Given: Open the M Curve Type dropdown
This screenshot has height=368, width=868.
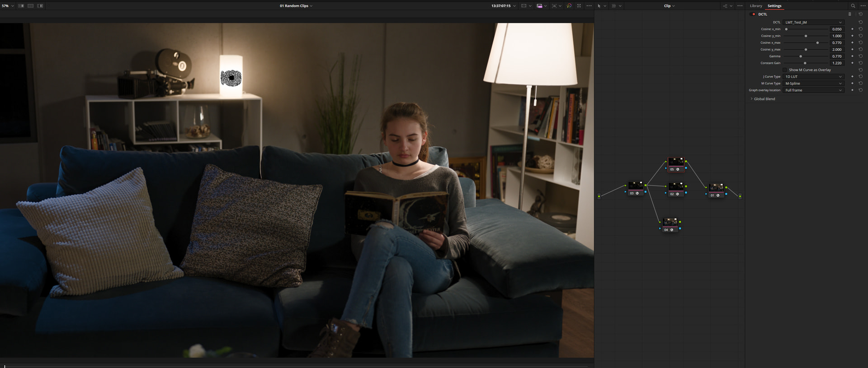Looking at the screenshot, I should pos(813,84).
